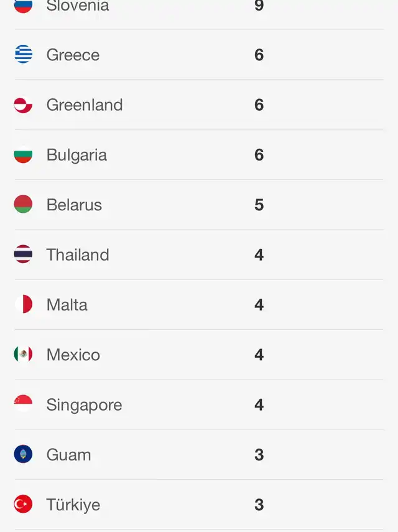Click the number 5 beside Belarus
398x532 pixels.
(x=259, y=205)
